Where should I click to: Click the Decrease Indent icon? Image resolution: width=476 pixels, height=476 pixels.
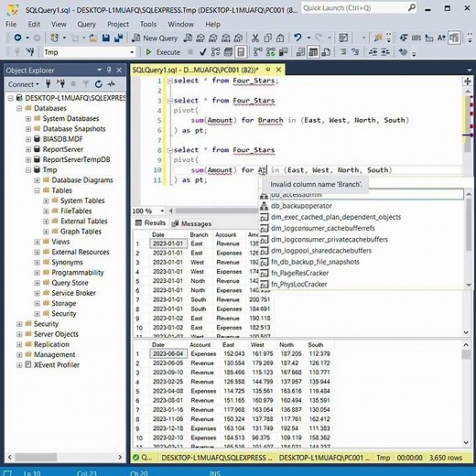[x=373, y=52]
